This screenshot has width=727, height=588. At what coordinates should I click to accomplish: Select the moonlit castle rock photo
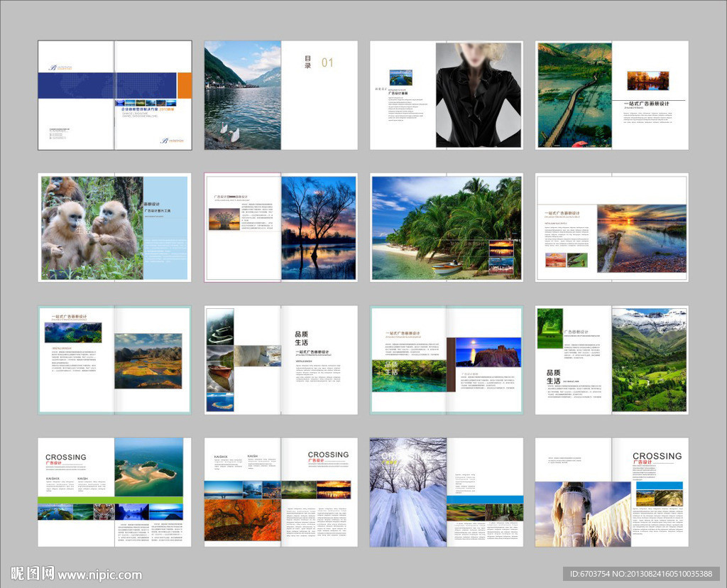(x=488, y=352)
